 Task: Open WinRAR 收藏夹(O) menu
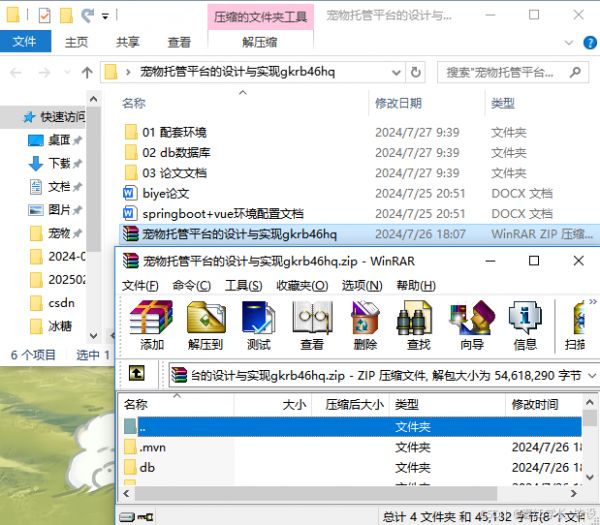302,285
